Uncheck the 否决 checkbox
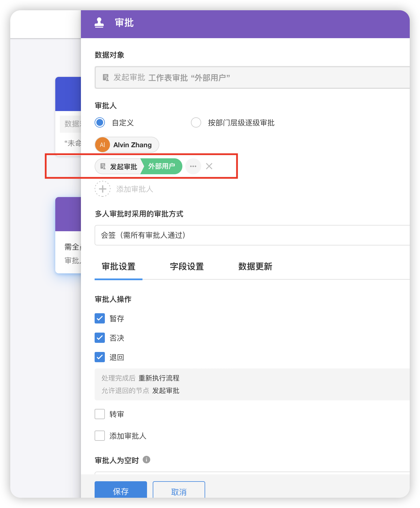 100,338
